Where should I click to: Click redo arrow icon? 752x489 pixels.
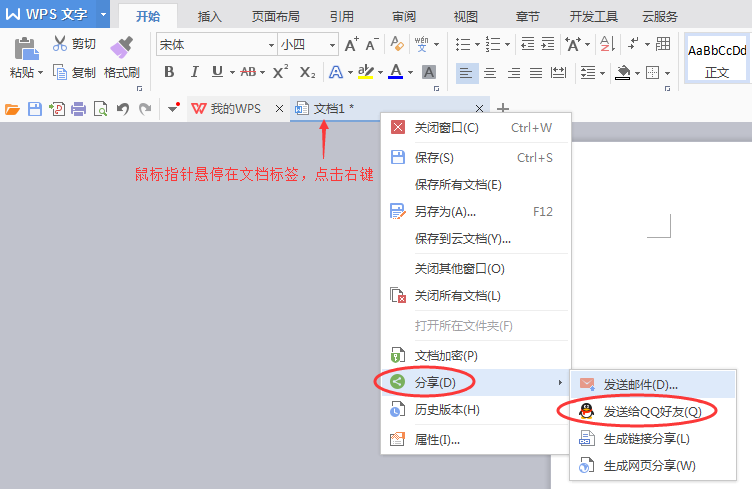click(145, 109)
